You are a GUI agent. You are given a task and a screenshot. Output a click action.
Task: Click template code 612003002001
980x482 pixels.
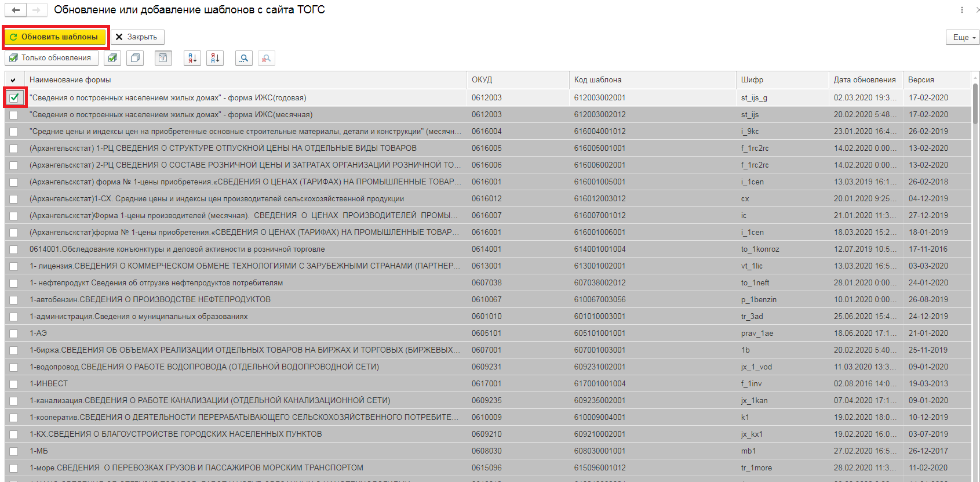(600, 98)
